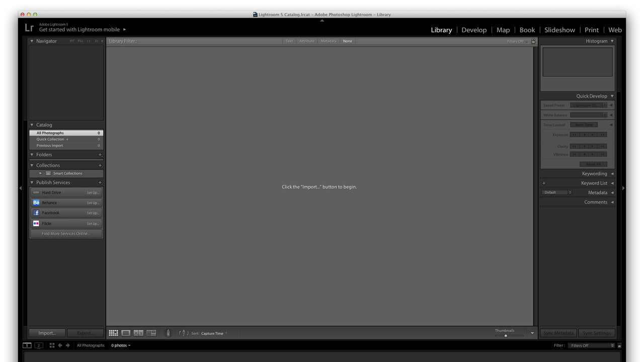Add publish service with plus icon
The width and height of the screenshot is (644, 362).
click(x=100, y=183)
